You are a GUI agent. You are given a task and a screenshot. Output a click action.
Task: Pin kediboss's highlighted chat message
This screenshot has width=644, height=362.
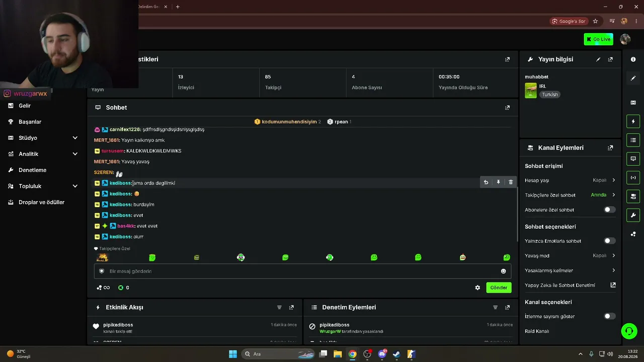click(x=498, y=182)
